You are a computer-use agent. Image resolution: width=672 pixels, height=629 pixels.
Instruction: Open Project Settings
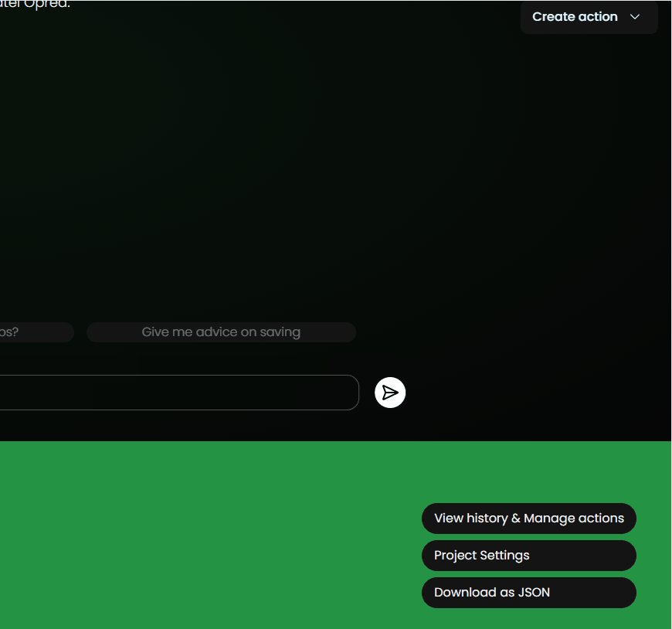coord(529,556)
